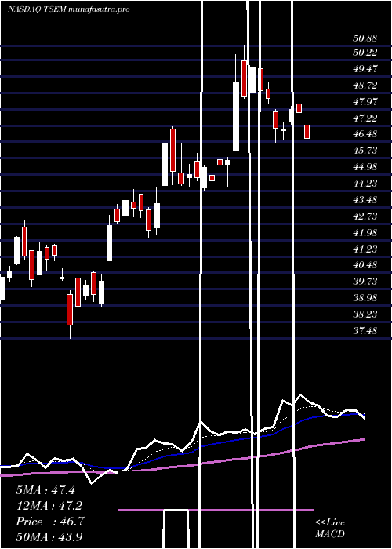This screenshot has width=392, height=549.
Task: Click the 39.73 price axis label
Action: pyautogui.click(x=365, y=281)
